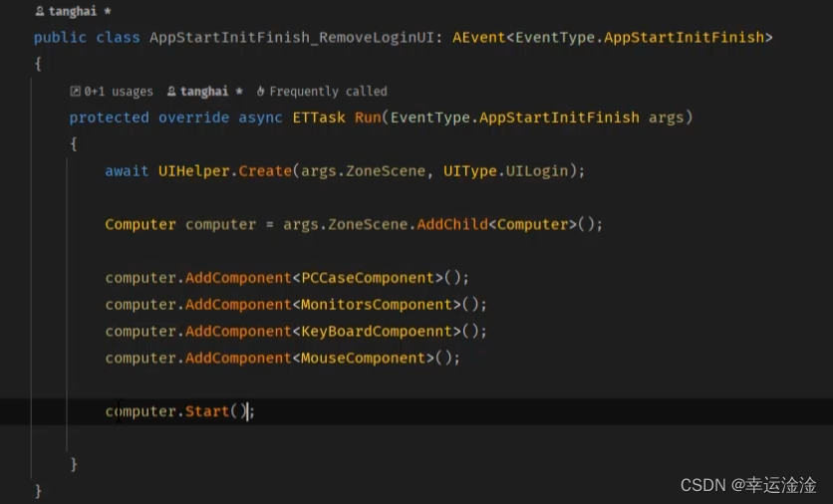Click 'KeyBoardCompoennt' type argument
The width and height of the screenshot is (833, 504).
(377, 332)
